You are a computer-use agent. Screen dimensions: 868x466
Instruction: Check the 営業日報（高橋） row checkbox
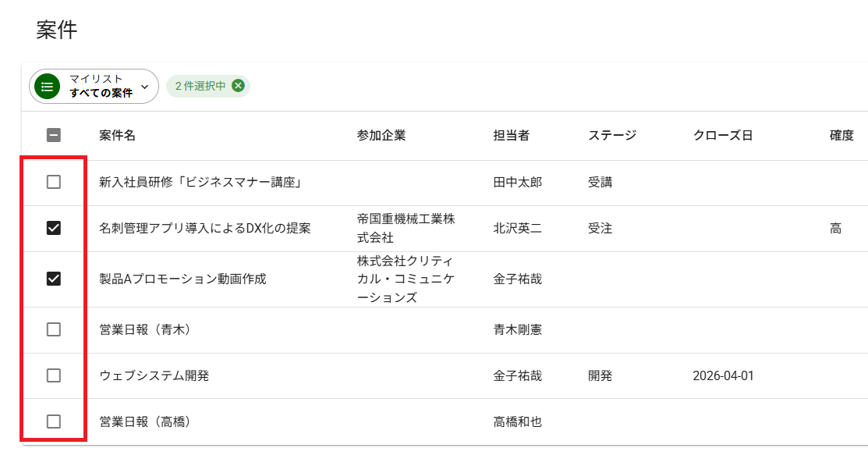(x=54, y=422)
